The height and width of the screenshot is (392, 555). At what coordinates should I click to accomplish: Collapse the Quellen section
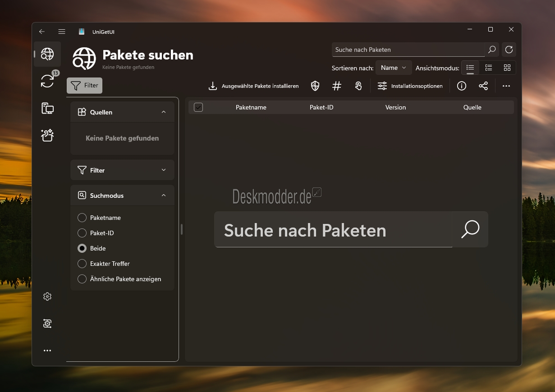[164, 112]
